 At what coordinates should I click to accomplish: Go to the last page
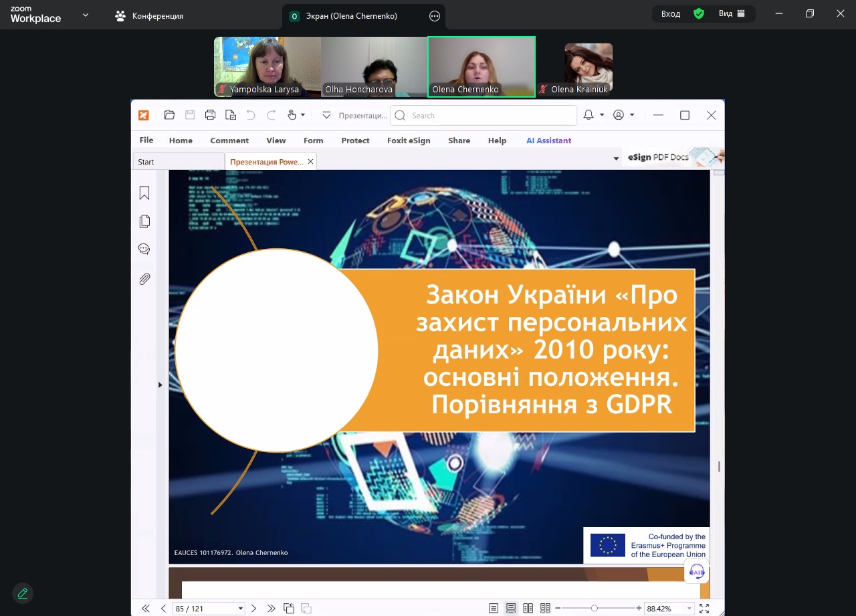271,608
